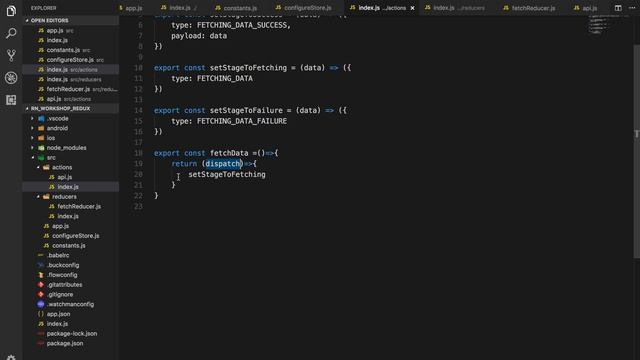The height and width of the screenshot is (360, 640).
Task: Open the .flowconfig file
Action: (x=71, y=275)
